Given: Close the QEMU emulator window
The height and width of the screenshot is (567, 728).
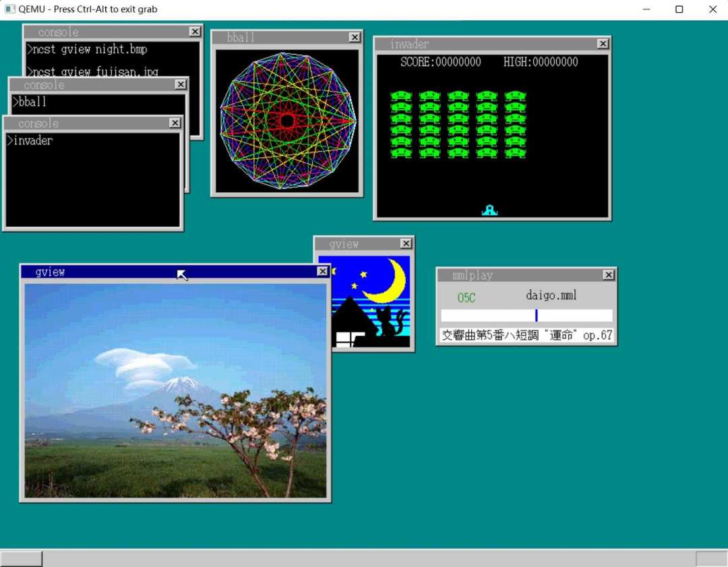Looking at the screenshot, I should point(712,9).
